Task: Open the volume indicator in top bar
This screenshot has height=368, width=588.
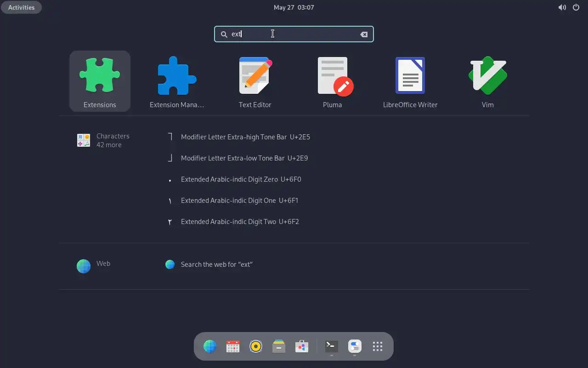Action: click(562, 7)
